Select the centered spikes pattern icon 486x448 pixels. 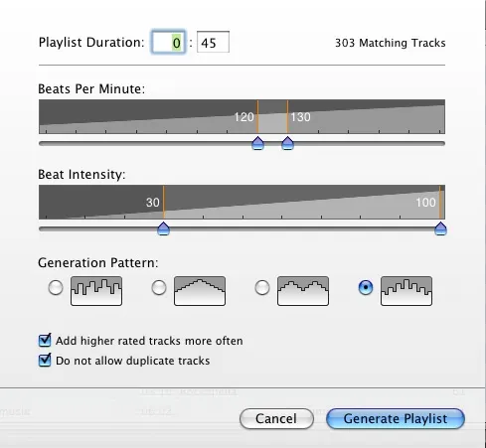point(406,291)
